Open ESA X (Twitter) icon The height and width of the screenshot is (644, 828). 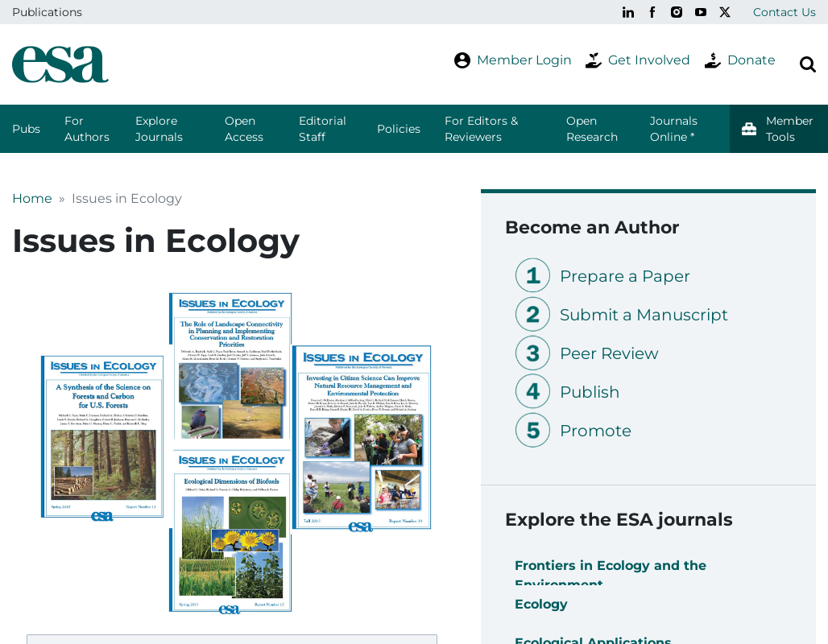(x=725, y=12)
